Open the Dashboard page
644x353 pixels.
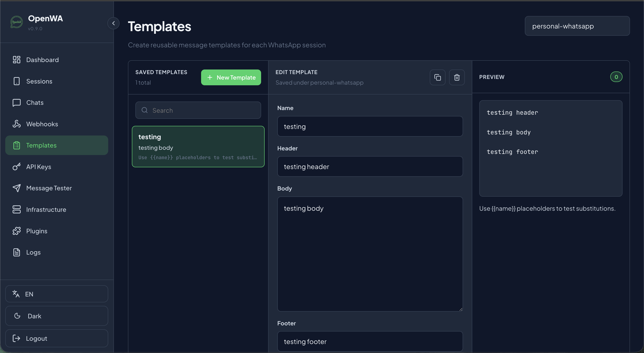click(x=57, y=60)
